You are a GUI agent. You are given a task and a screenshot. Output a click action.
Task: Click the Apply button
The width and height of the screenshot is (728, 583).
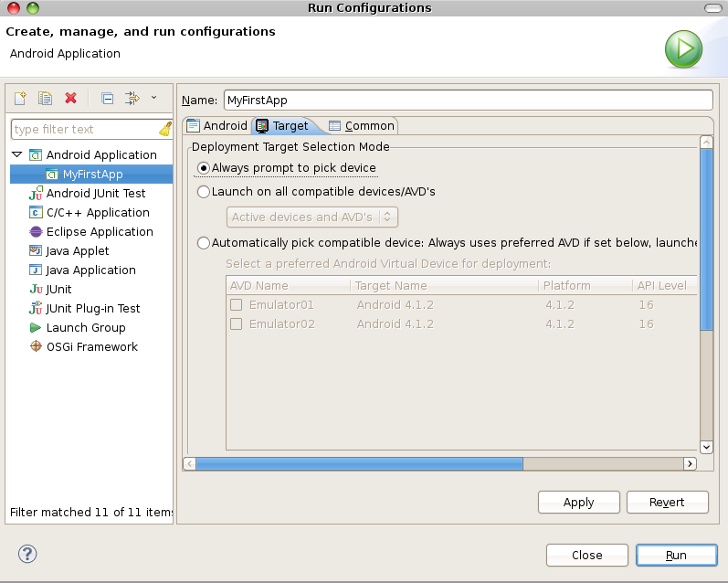578,502
